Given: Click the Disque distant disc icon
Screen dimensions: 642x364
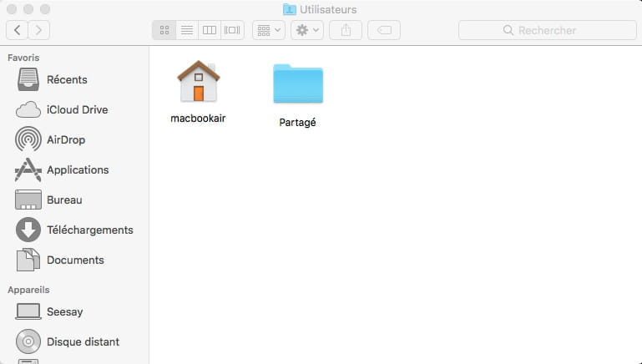Looking at the screenshot, I should (28, 341).
